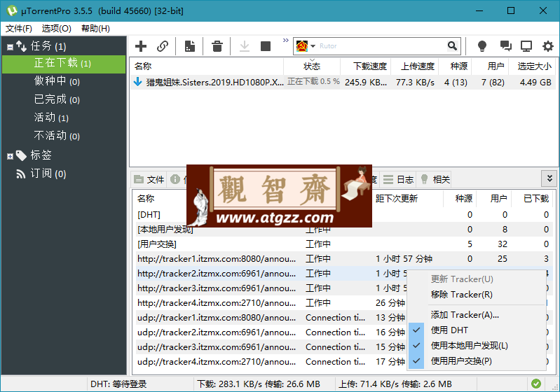This screenshot has width=560, height=392.
Task: Sort torrents by 种源 column header
Action: [x=455, y=66]
